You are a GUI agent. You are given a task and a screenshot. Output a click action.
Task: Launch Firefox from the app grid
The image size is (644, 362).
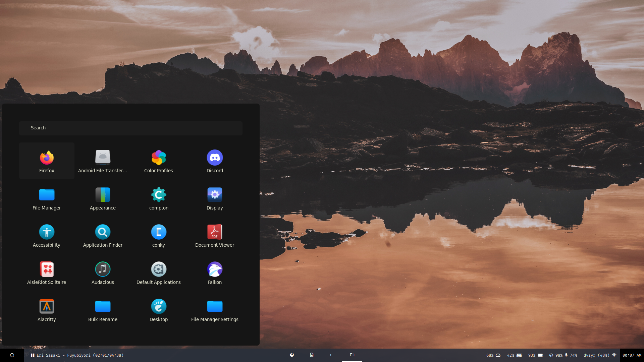(x=47, y=161)
